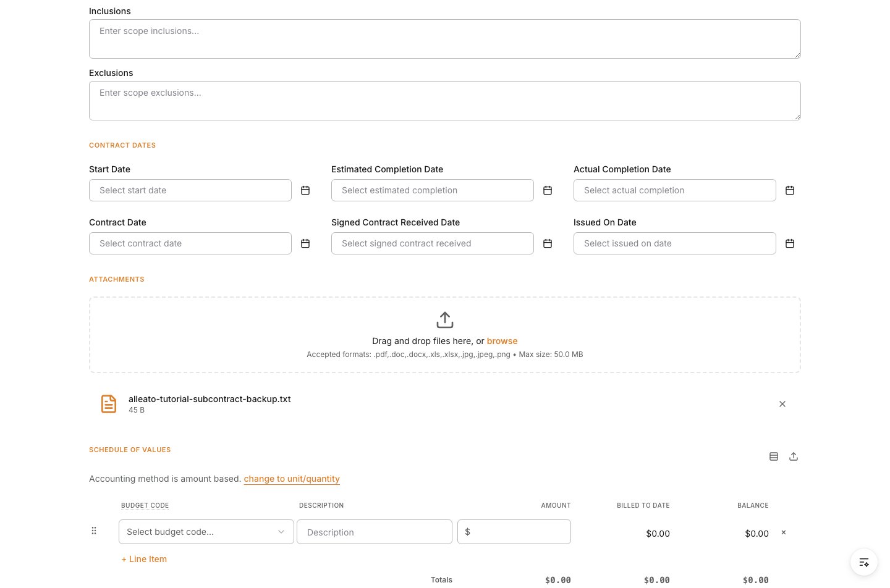Viewport: 890px width, 588px height.
Task: Click the SCHEDULE OF VALUES section heading
Action: [130, 450]
